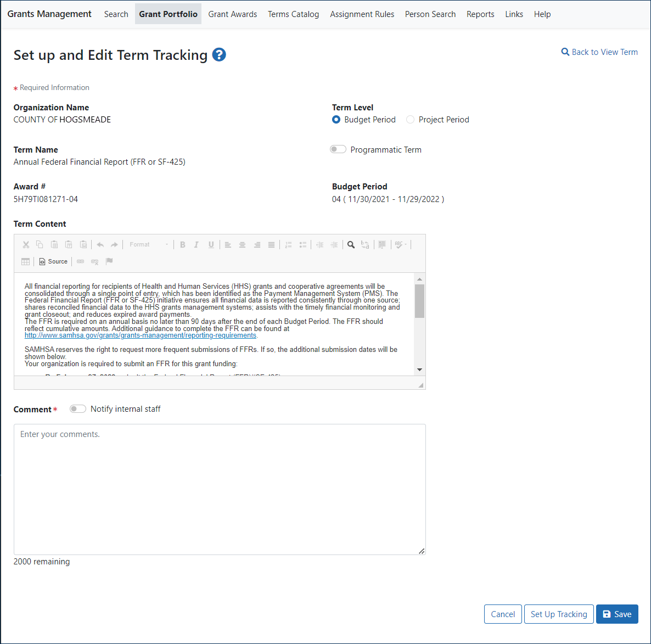The width and height of the screenshot is (651, 644).
Task: Toggle Notify internal staff switch
Action: pyautogui.click(x=77, y=409)
